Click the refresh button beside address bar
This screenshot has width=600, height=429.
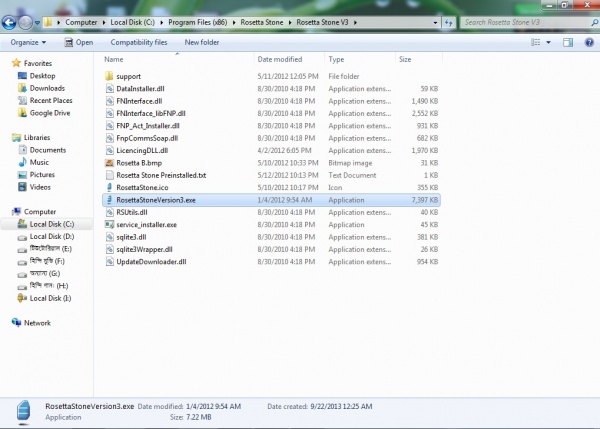[448, 23]
